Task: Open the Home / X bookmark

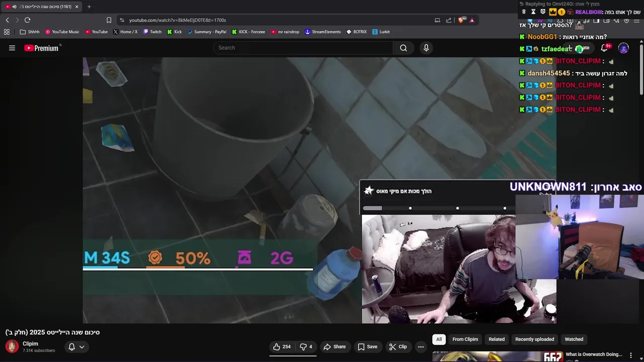Action: 125,32
